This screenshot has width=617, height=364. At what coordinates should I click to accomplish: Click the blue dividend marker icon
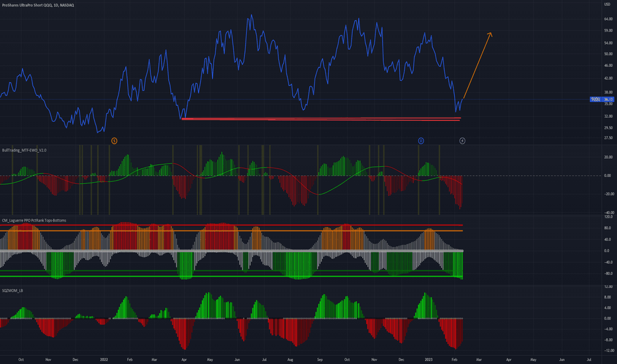coord(420,141)
